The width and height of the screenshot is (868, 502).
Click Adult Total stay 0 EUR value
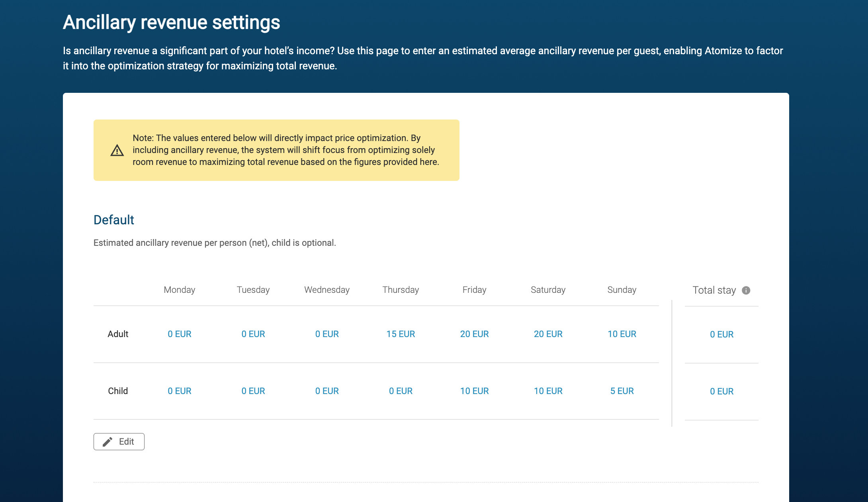(721, 334)
